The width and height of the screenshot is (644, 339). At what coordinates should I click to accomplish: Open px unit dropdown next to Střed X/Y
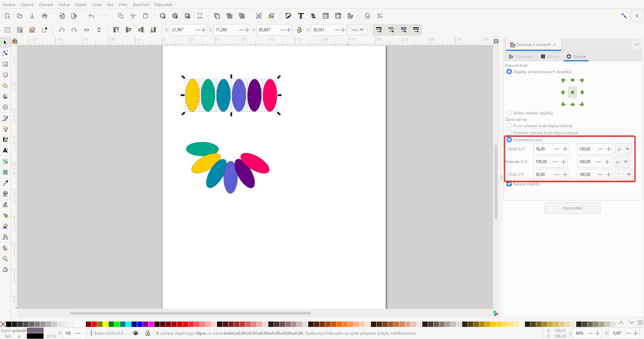click(x=623, y=149)
